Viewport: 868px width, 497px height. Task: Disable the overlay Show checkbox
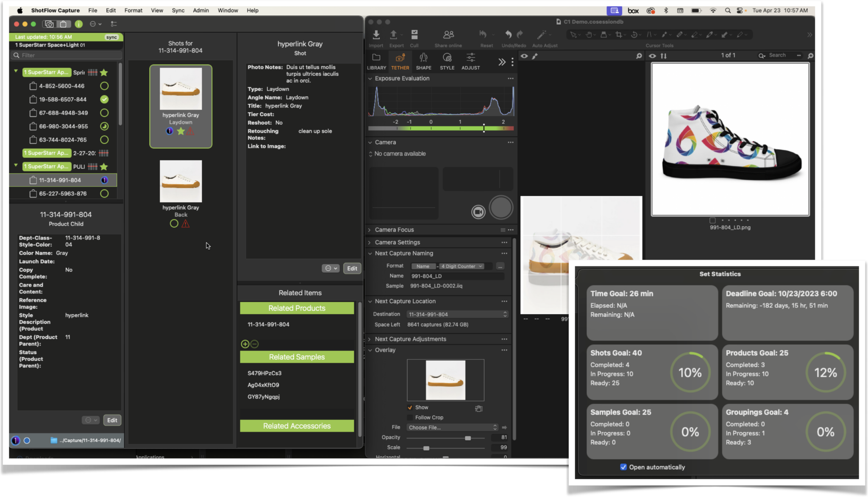click(x=410, y=408)
